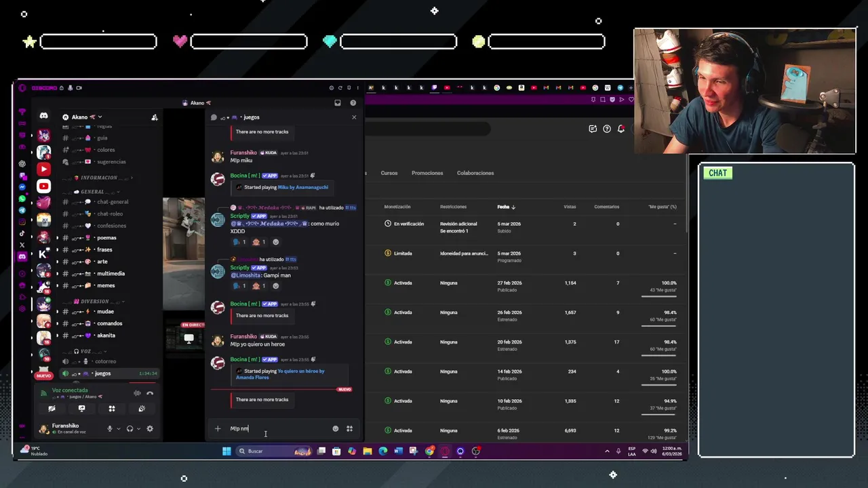Image resolution: width=868 pixels, height=488 pixels.
Task: Sort by Comentarios column header
Action: pos(606,207)
